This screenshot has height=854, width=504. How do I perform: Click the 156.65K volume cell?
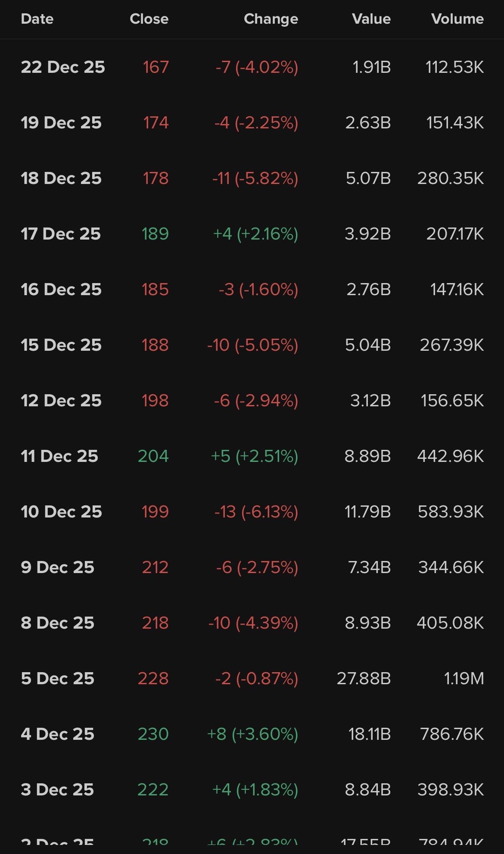(x=452, y=401)
